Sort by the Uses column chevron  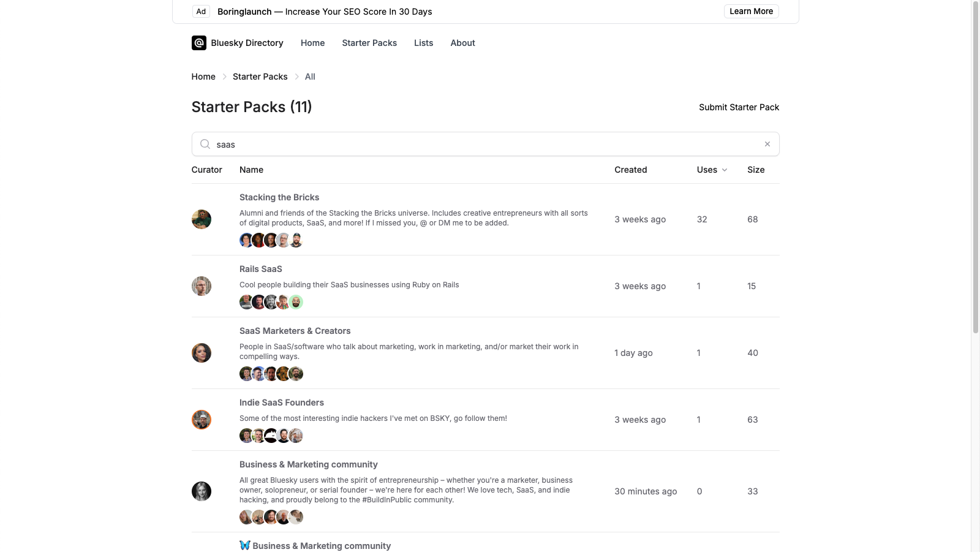coord(725,170)
